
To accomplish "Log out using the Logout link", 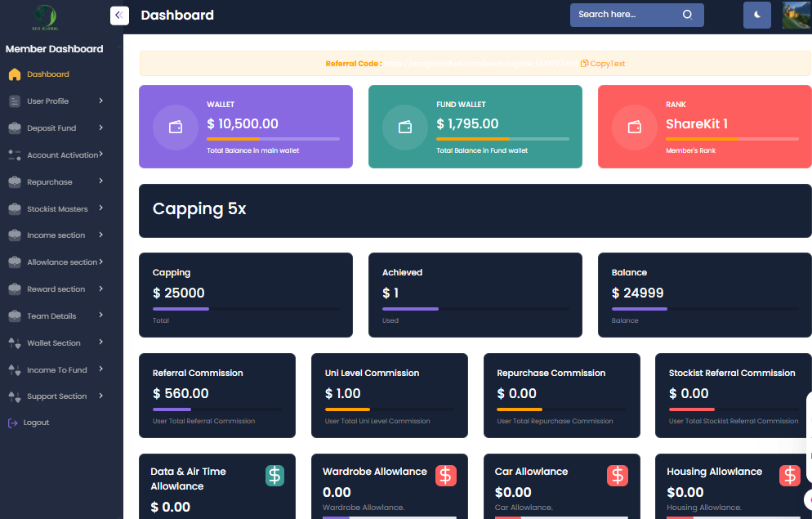I will click(x=36, y=423).
